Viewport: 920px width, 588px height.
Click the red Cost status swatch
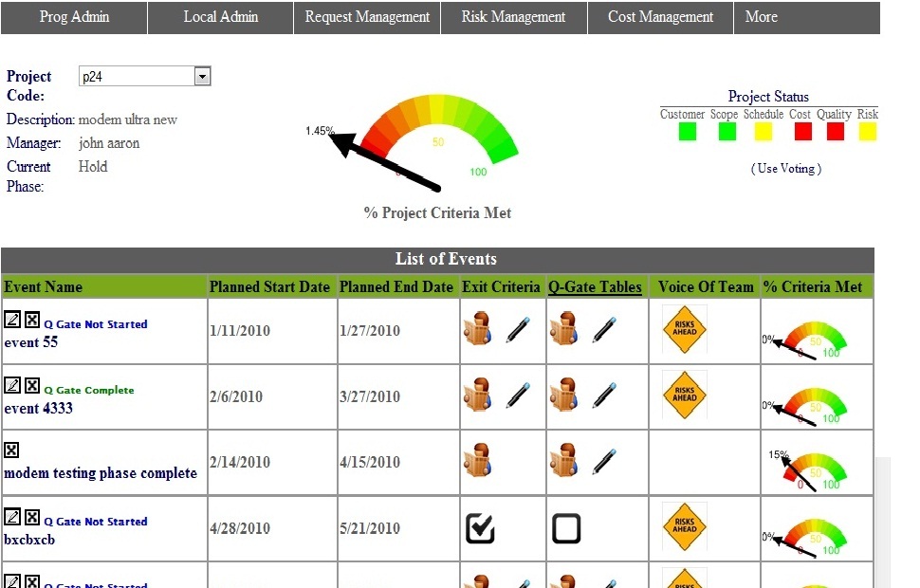(x=802, y=132)
